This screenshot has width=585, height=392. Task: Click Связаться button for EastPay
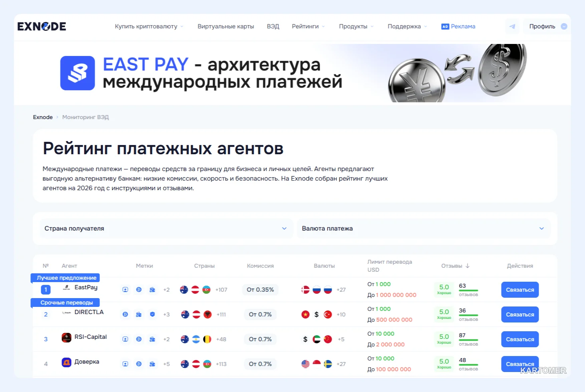point(520,290)
